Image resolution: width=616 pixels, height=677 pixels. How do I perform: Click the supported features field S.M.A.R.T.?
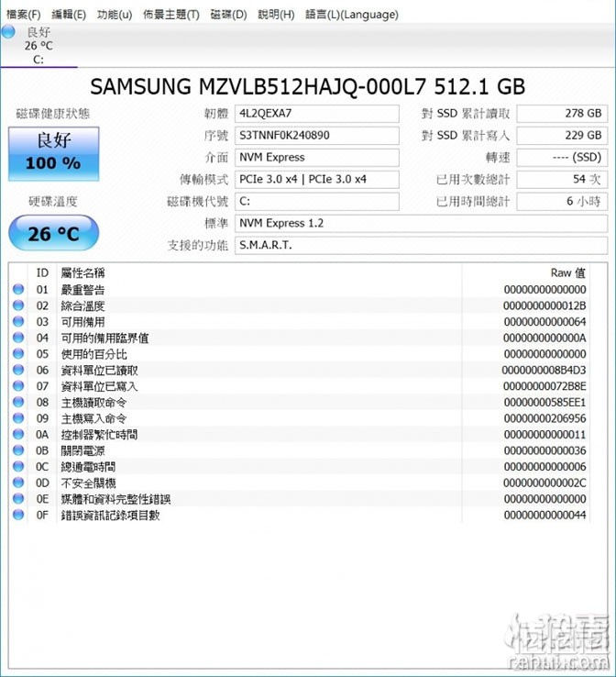(x=421, y=246)
